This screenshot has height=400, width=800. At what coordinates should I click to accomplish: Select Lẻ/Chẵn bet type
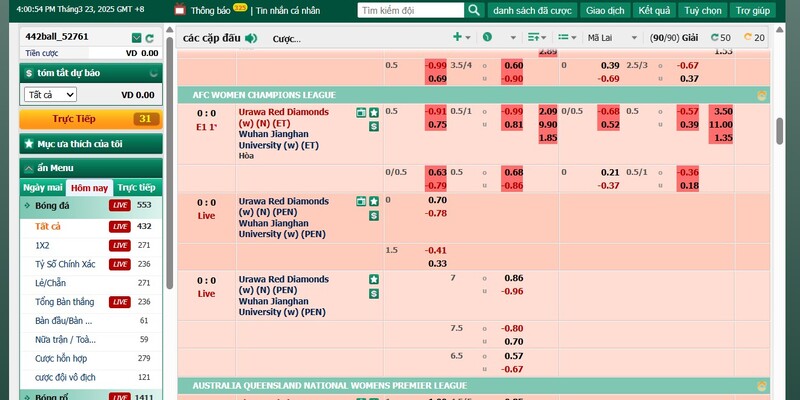coord(51,283)
